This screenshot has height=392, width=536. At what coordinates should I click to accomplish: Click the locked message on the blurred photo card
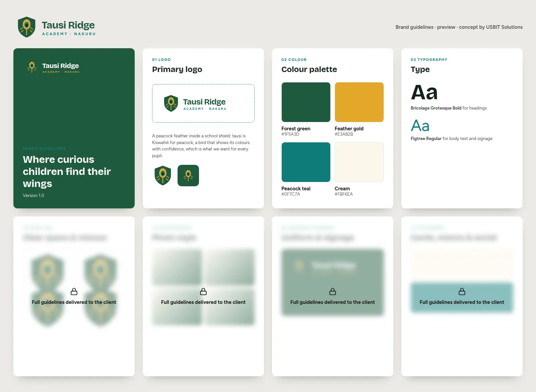(x=203, y=302)
